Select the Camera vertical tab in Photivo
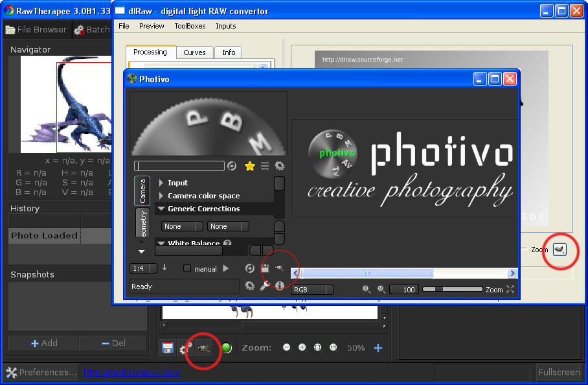The image size is (588, 385). tap(142, 191)
